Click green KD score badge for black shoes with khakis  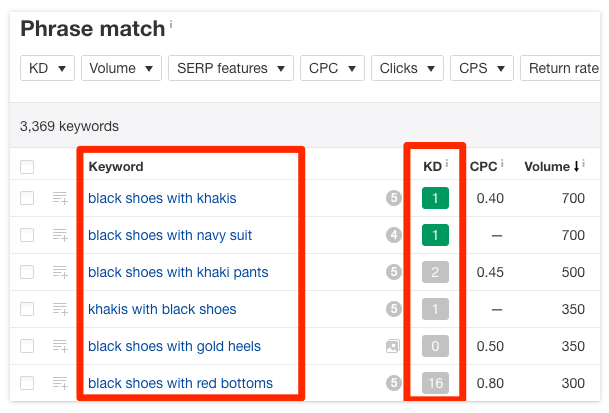pos(435,198)
